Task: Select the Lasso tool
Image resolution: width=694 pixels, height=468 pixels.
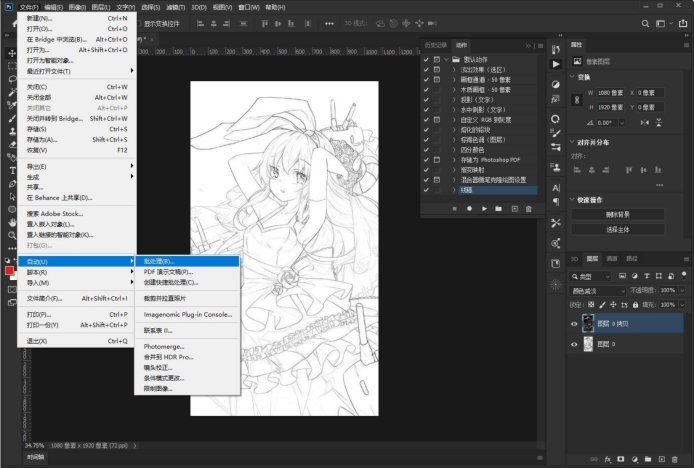Action: coord(12,79)
